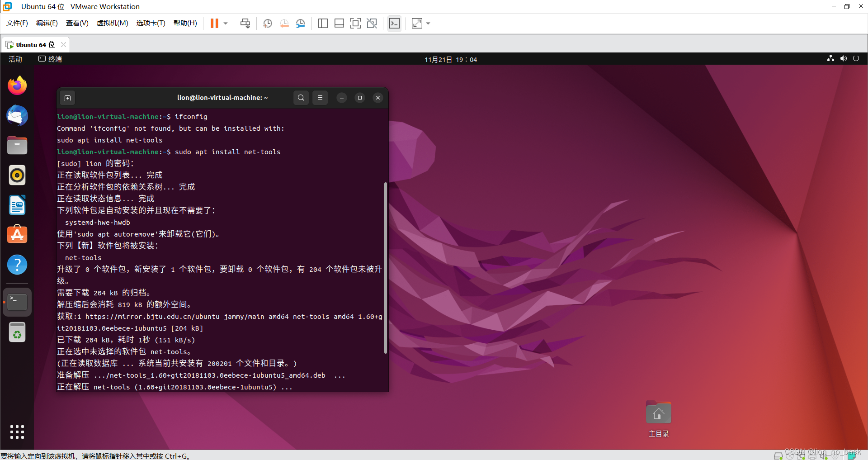Click the terminal window scrollbar
The height and width of the screenshot is (460, 868).
(x=385, y=267)
